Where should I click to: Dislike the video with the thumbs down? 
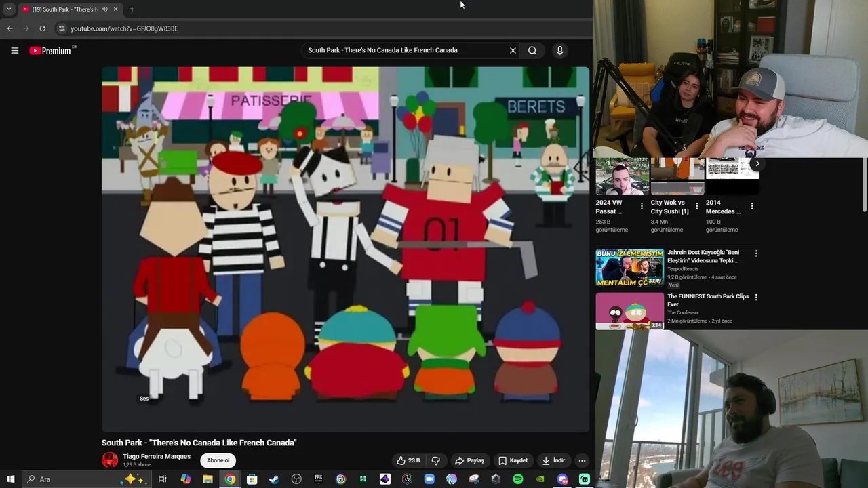435,460
